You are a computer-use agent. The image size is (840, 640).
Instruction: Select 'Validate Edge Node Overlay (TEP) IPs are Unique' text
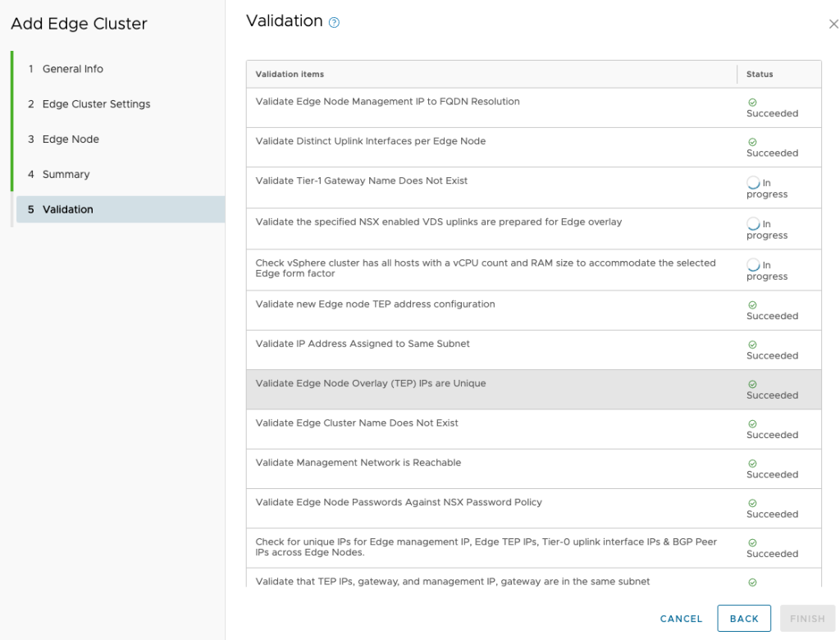[x=371, y=383]
